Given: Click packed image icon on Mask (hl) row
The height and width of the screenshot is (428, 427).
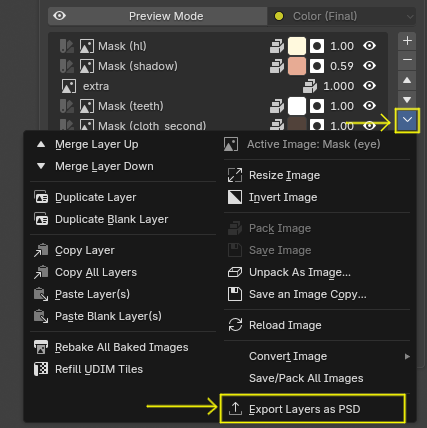Looking at the screenshot, I should (277, 46).
